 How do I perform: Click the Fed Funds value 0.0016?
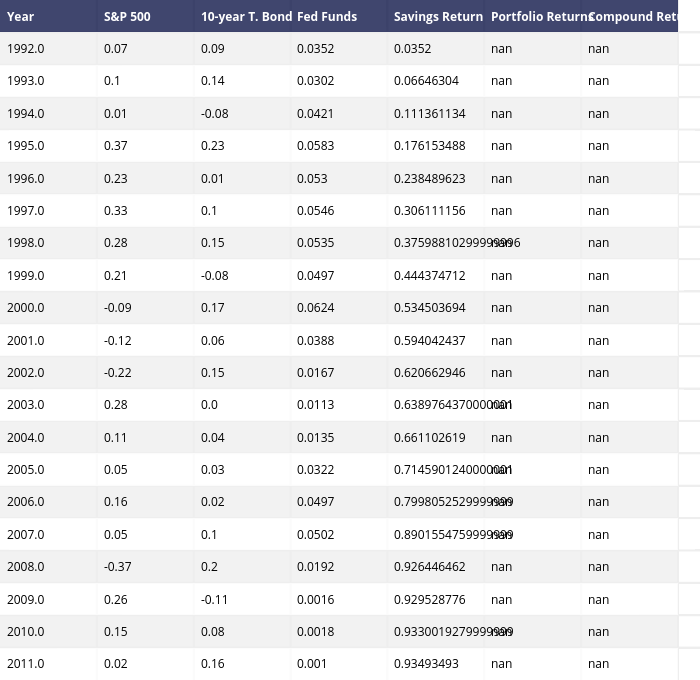click(315, 600)
